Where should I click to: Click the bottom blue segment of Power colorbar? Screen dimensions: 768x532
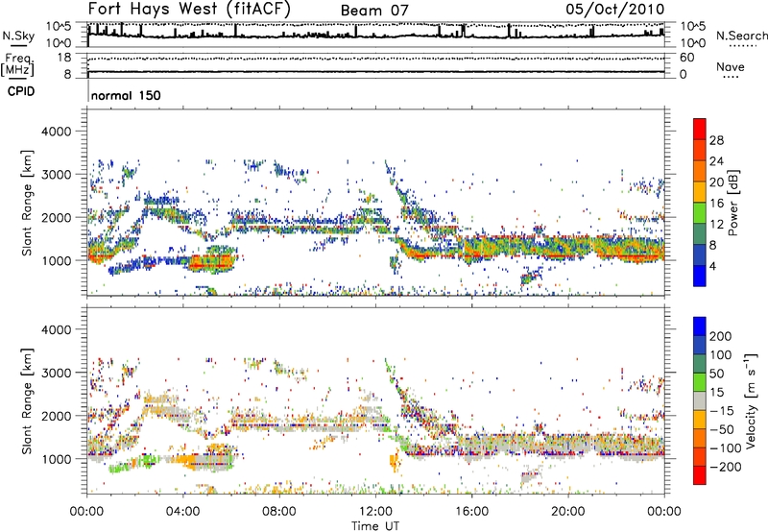pos(700,276)
